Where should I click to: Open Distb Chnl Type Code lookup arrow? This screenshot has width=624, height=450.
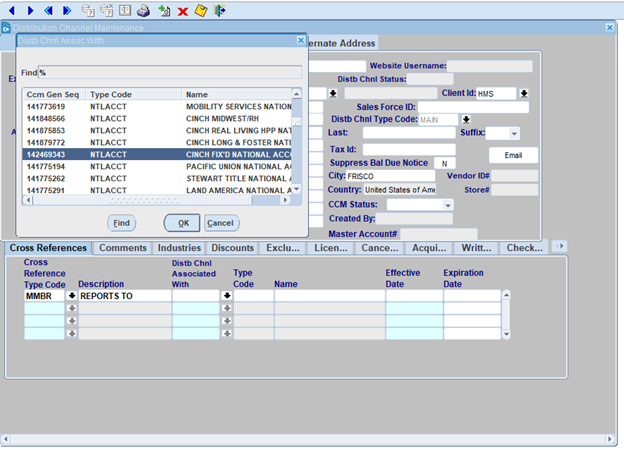pyautogui.click(x=466, y=119)
